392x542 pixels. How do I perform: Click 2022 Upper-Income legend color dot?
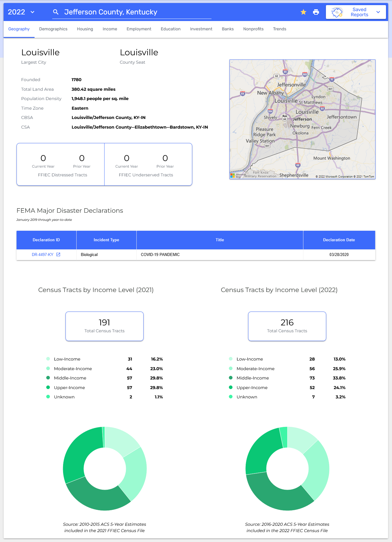(231, 387)
